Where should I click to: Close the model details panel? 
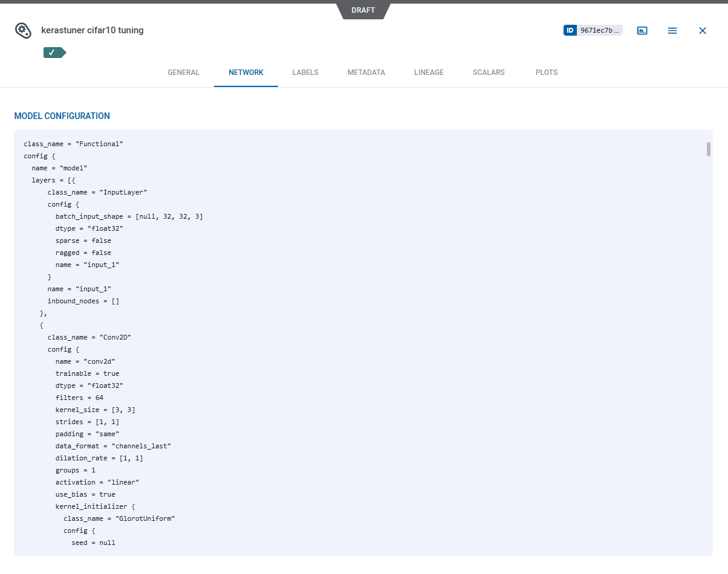(x=703, y=30)
